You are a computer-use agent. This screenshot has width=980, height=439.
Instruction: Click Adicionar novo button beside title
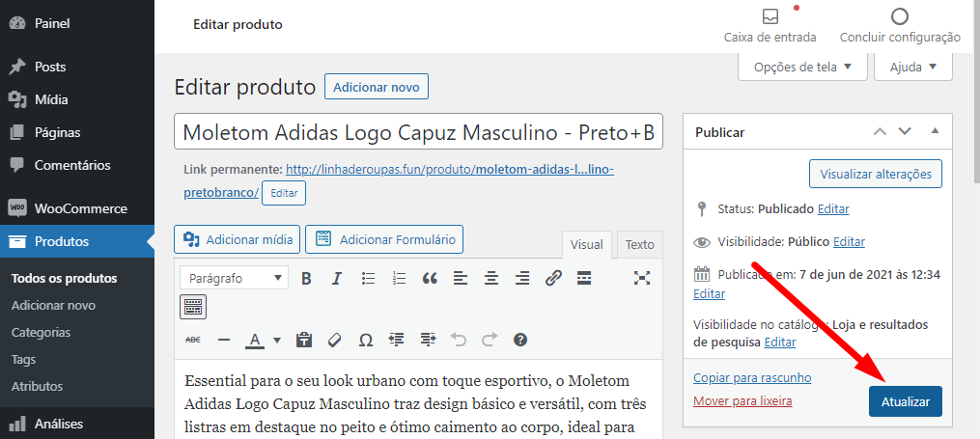377,87
